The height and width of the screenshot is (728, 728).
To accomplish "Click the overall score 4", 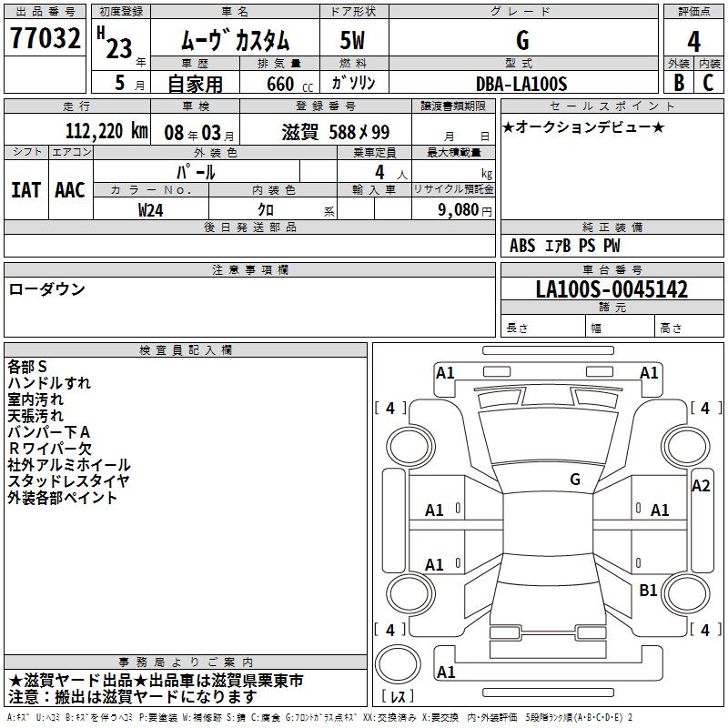I will tap(693, 41).
